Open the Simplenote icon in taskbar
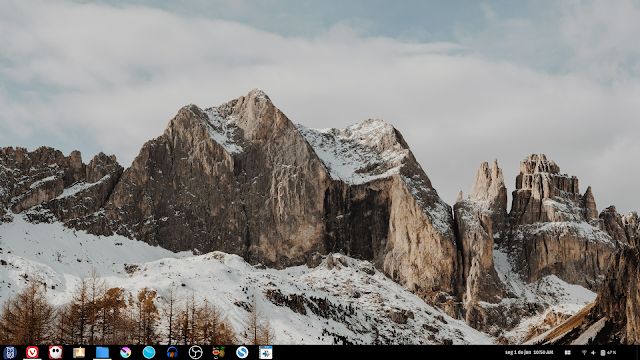640x360 pixels. pyautogui.click(x=242, y=352)
